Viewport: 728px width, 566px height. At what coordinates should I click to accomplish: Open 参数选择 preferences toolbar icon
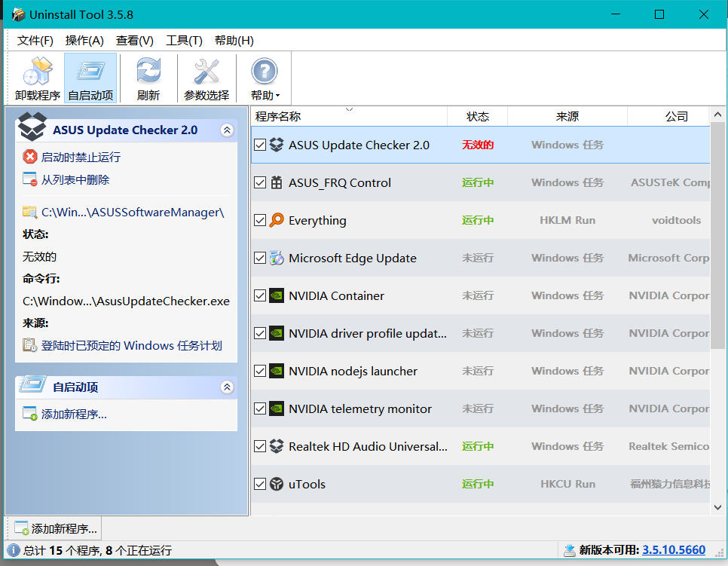206,71
